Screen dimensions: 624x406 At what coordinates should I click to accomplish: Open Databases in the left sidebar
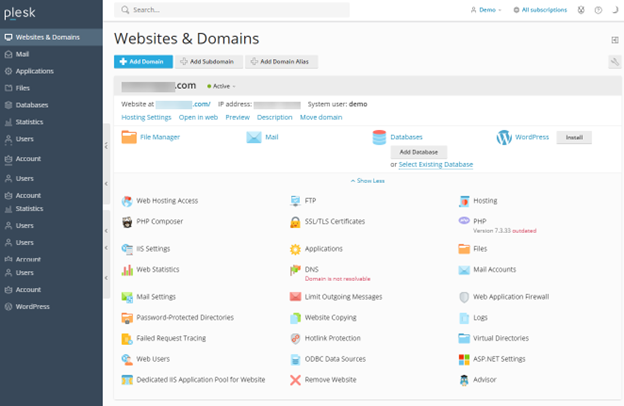[x=32, y=104]
